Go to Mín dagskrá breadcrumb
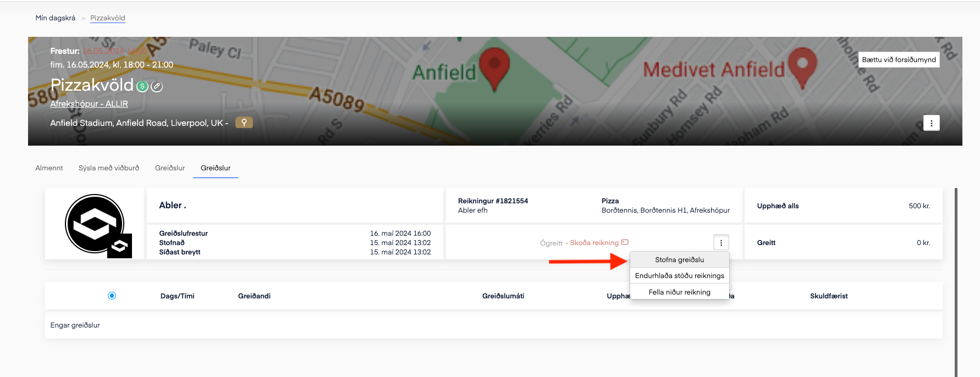Image resolution: width=980 pixels, height=377 pixels. point(56,18)
